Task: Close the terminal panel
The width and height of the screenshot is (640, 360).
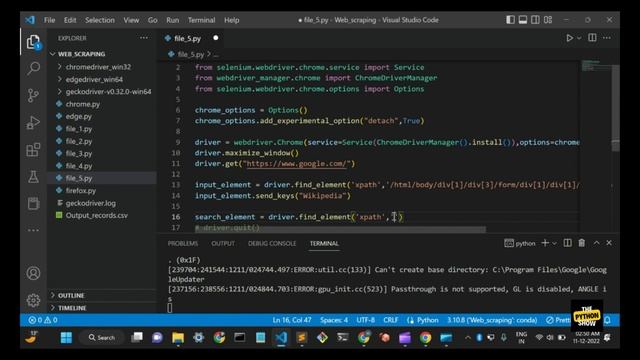Action: 609,243
